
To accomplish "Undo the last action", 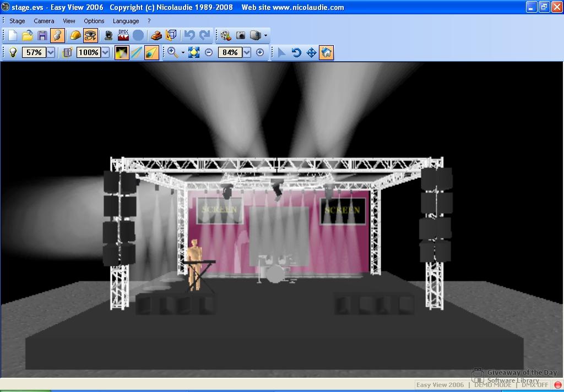I will click(189, 35).
